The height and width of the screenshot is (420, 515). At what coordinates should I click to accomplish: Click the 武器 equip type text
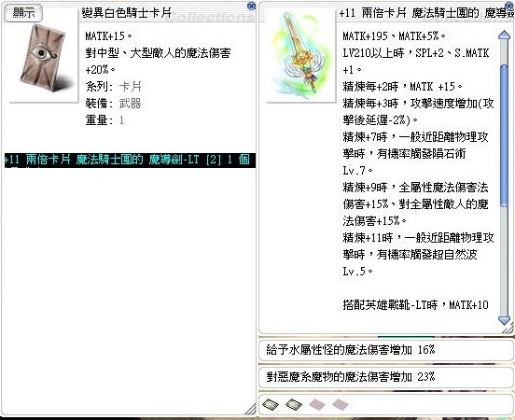(x=131, y=104)
